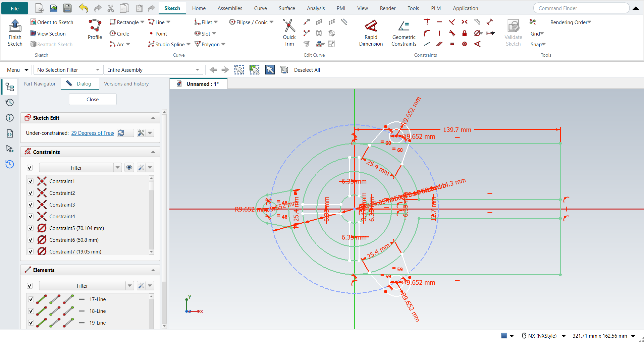Click the red lock constraint icon
644x342 pixels.
465,33
